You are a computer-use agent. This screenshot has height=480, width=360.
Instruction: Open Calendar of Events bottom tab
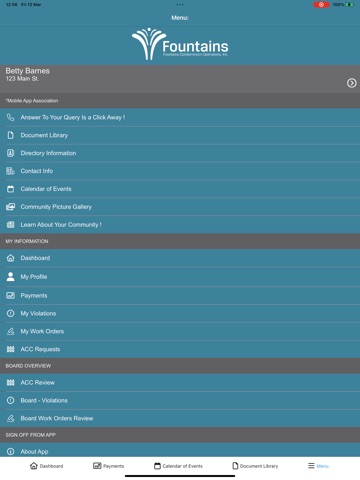point(178,466)
